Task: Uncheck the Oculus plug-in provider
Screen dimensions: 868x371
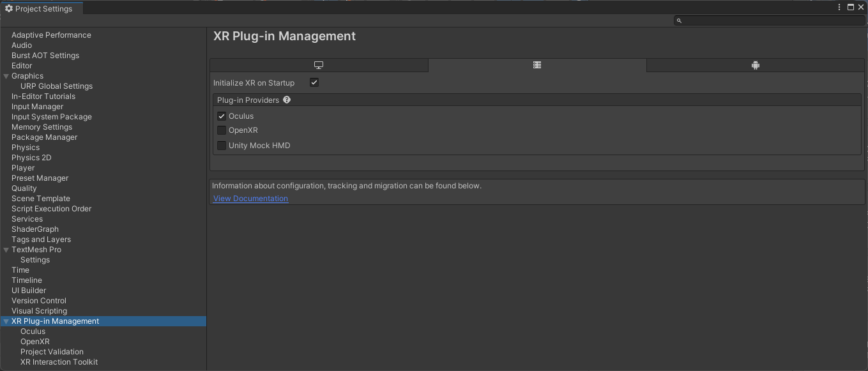Action: click(222, 116)
